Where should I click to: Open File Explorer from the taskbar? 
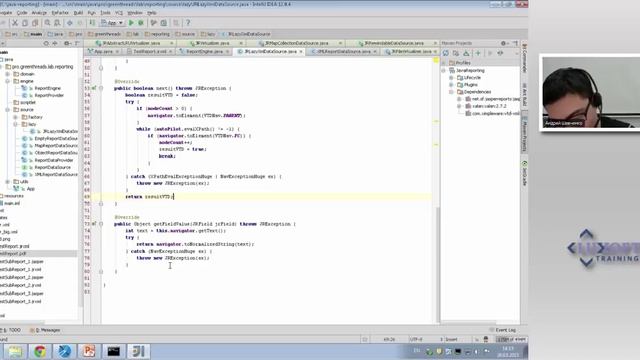pyautogui.click(x=16, y=351)
